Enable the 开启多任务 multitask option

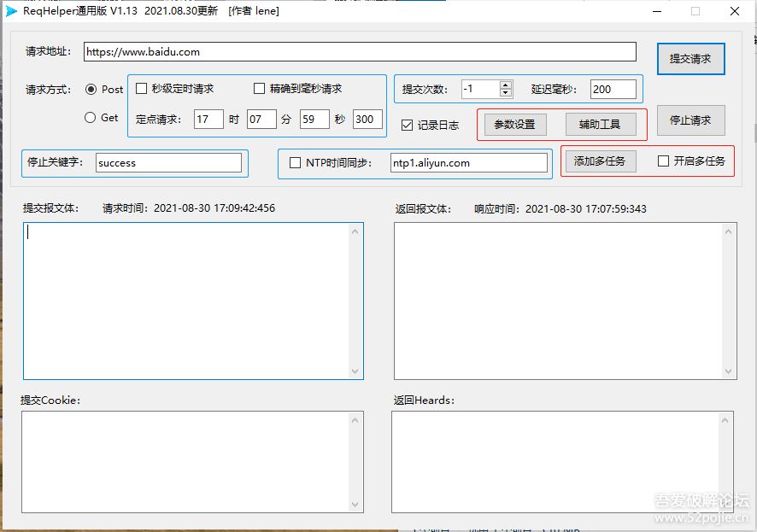(663, 162)
